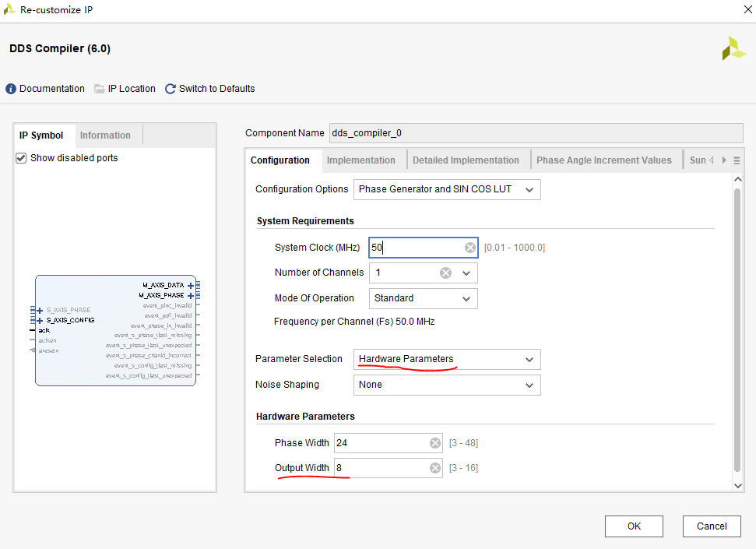Expand S_AXIS_PHASE port plus icon
The height and width of the screenshot is (549, 756).
(x=40, y=310)
